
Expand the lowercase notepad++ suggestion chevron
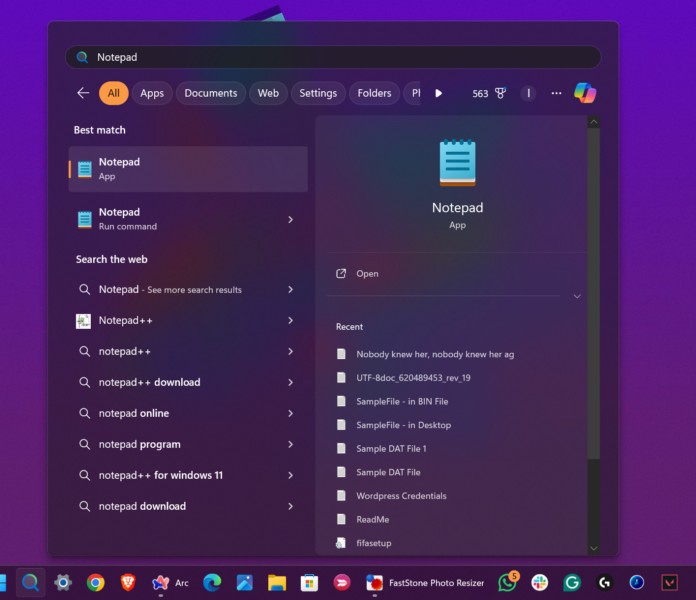pyautogui.click(x=290, y=351)
